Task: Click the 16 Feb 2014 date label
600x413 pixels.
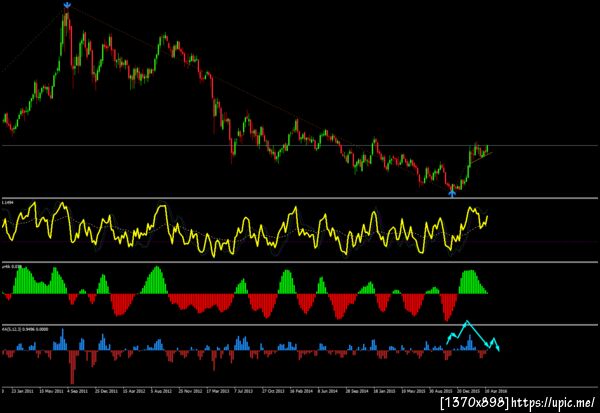Action: (301, 391)
